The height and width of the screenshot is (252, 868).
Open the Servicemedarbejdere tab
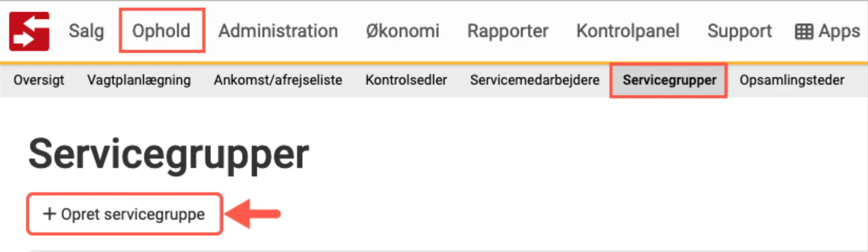534,79
